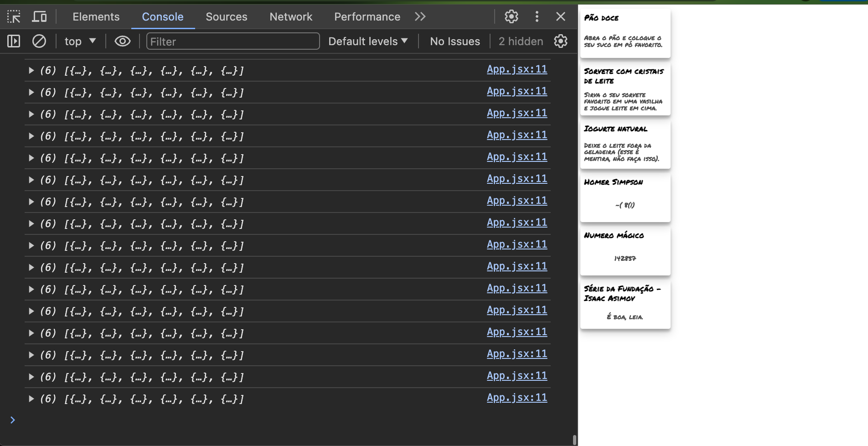Screen dimensions: 868x446
Task: Open the three-dot customize DevTools menu
Action: click(x=537, y=17)
